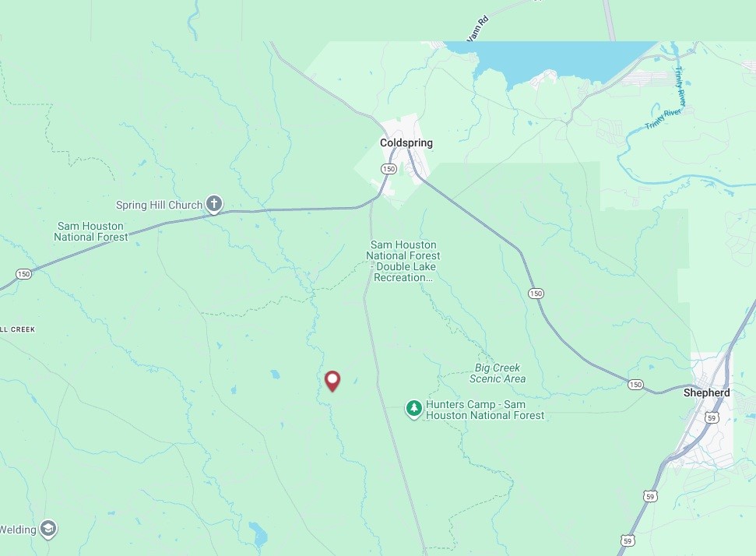Click bottommost Highway 59 shield
This screenshot has width=756, height=556.
click(628, 541)
